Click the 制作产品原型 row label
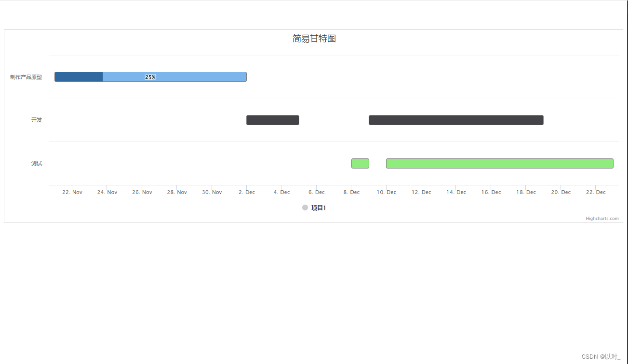Screen dimensions: 628x364 [x=26, y=77]
